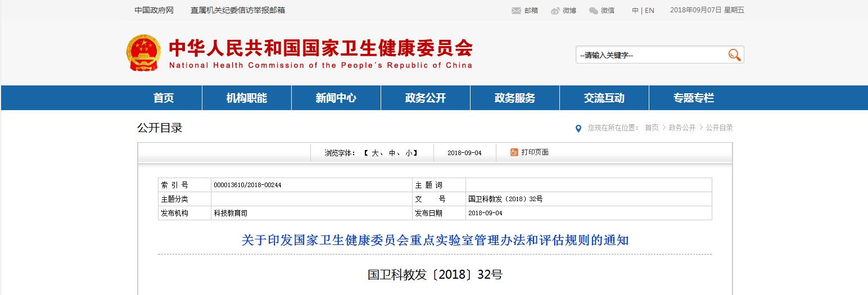Image resolution: width=868 pixels, height=295 pixels.
Task: Type in the keyword search field
Action: pos(650,55)
